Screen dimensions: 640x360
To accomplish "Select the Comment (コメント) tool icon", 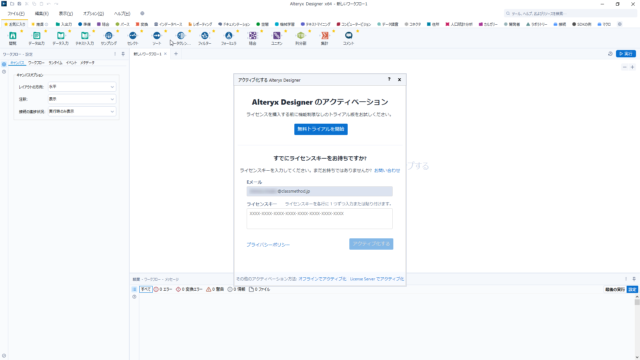I will (349, 36).
